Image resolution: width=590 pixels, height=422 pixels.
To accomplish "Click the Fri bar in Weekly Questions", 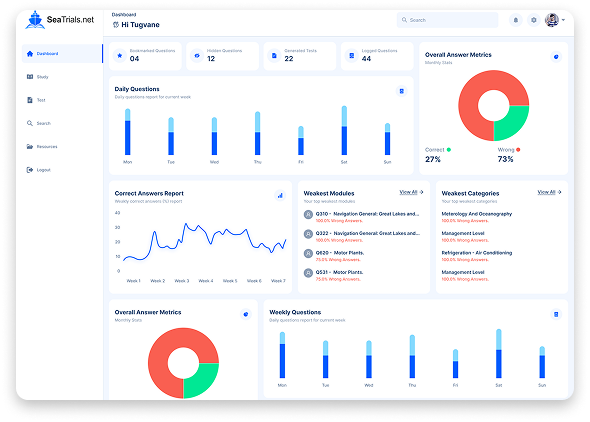I will tap(455, 364).
